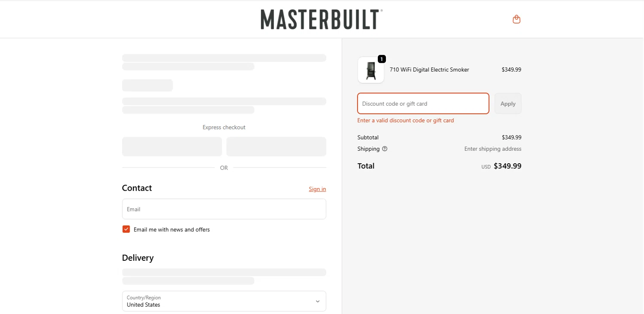The image size is (644, 314).
Task: Click the Masterbuilt logo
Action: (x=322, y=19)
